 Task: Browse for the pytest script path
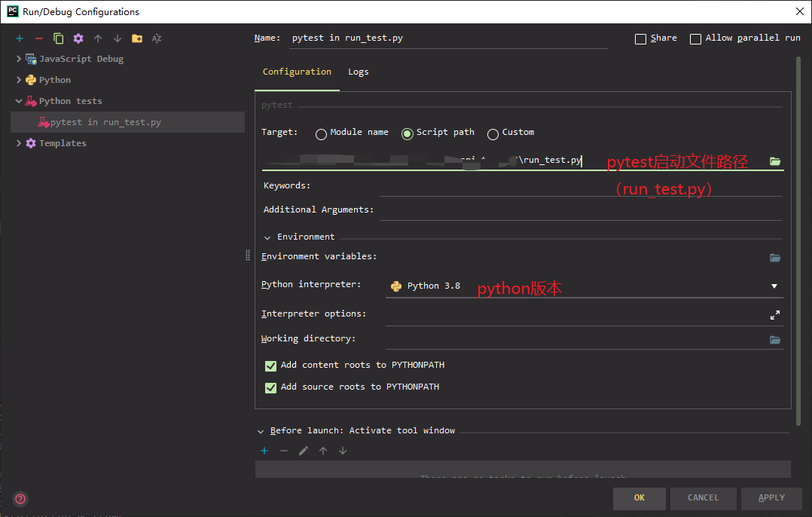(x=775, y=161)
